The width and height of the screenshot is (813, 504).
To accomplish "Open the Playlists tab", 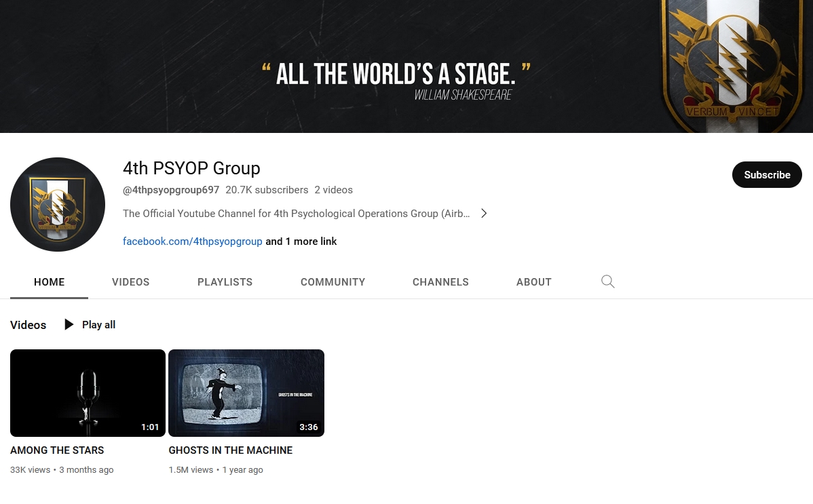I will click(x=225, y=282).
